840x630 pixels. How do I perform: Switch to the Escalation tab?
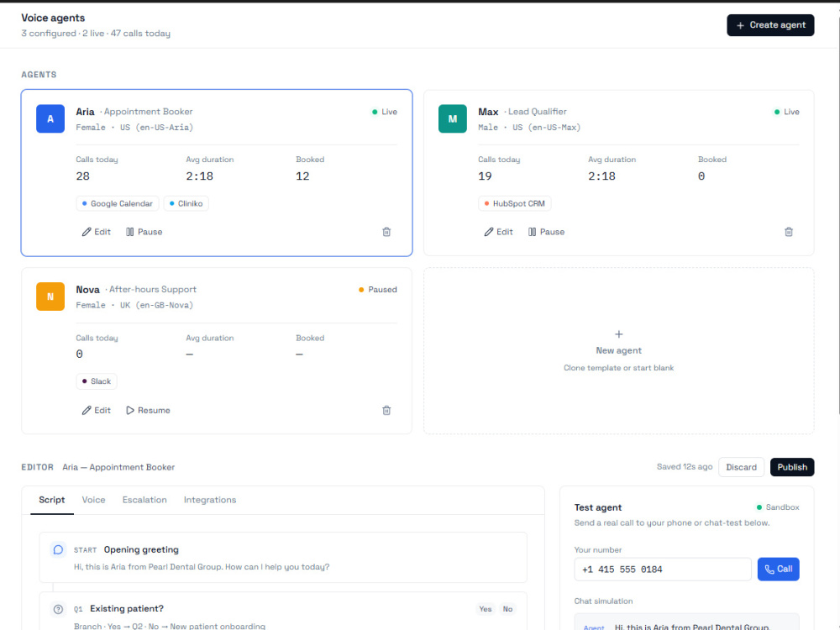(x=144, y=500)
